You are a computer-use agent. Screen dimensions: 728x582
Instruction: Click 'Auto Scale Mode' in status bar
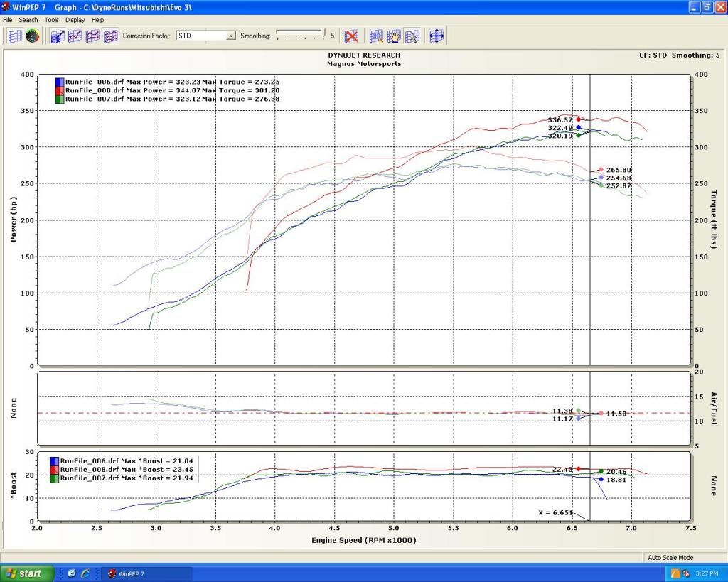[670, 558]
